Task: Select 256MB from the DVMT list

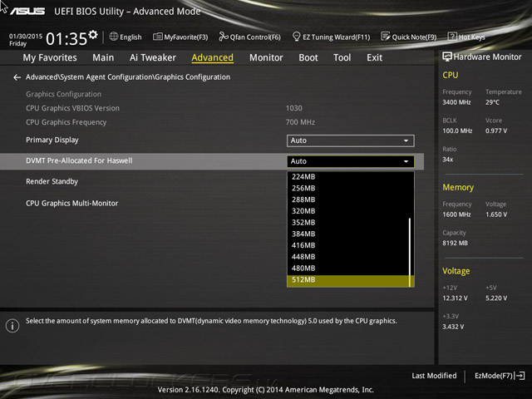Action: click(x=348, y=189)
